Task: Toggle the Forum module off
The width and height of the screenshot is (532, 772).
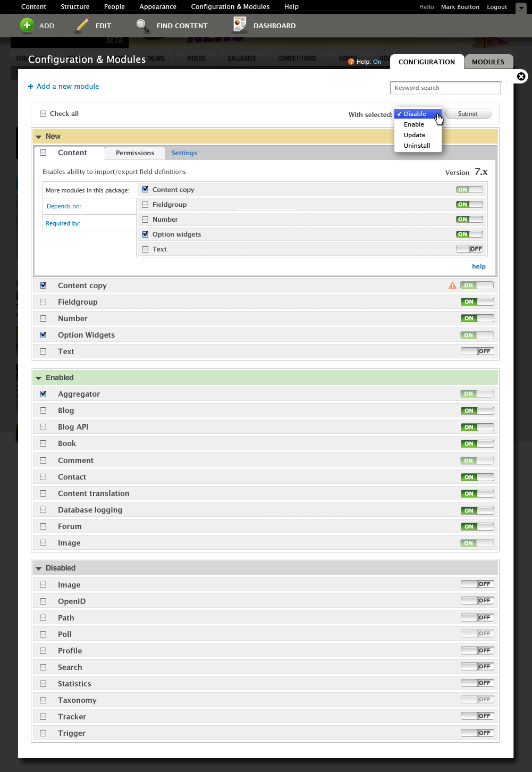Action: 477,526
